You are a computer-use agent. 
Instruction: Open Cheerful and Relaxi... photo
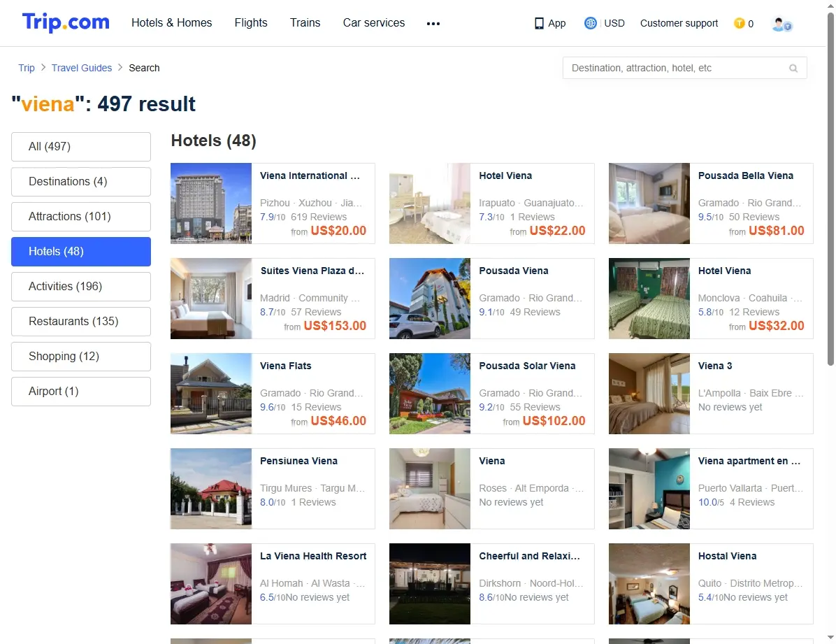coord(430,584)
